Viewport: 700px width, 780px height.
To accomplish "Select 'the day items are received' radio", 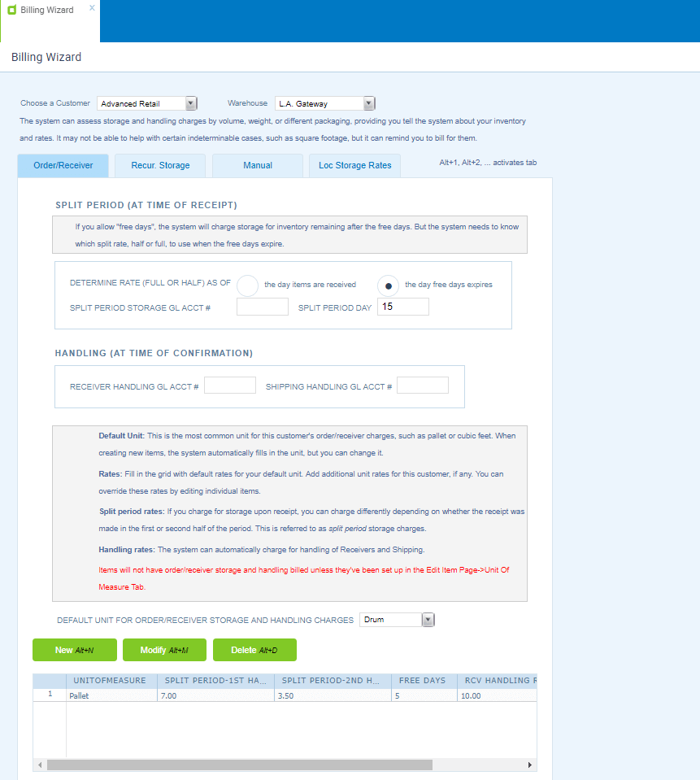I will [248, 285].
